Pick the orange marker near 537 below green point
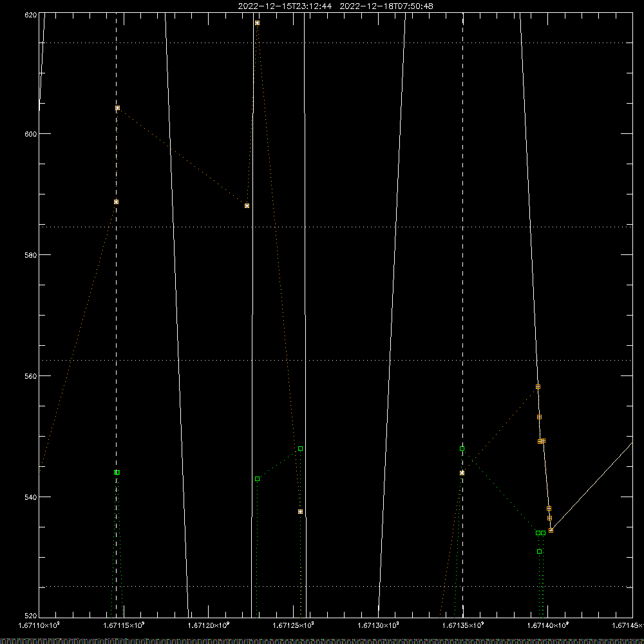 pyautogui.click(x=300, y=511)
